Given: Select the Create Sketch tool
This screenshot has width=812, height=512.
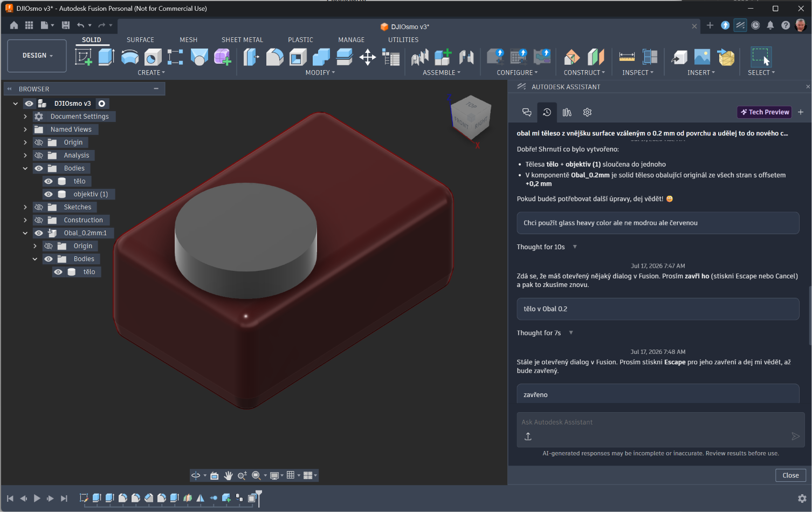Looking at the screenshot, I should [x=84, y=57].
